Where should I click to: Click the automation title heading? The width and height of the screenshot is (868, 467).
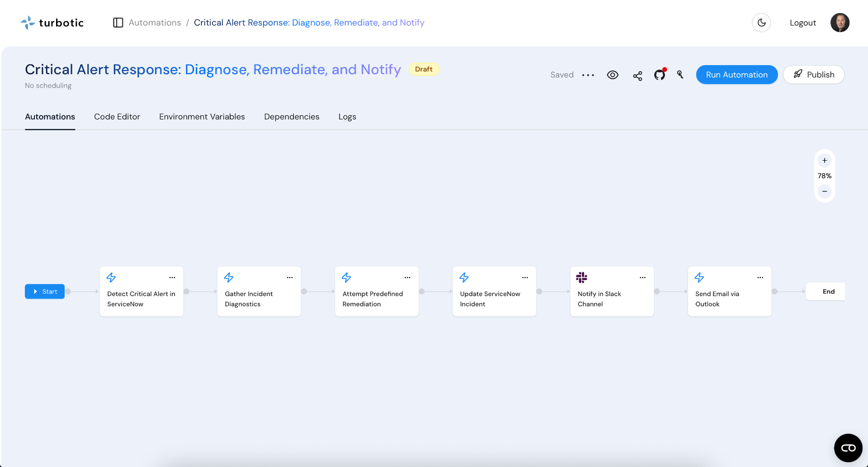click(x=213, y=69)
